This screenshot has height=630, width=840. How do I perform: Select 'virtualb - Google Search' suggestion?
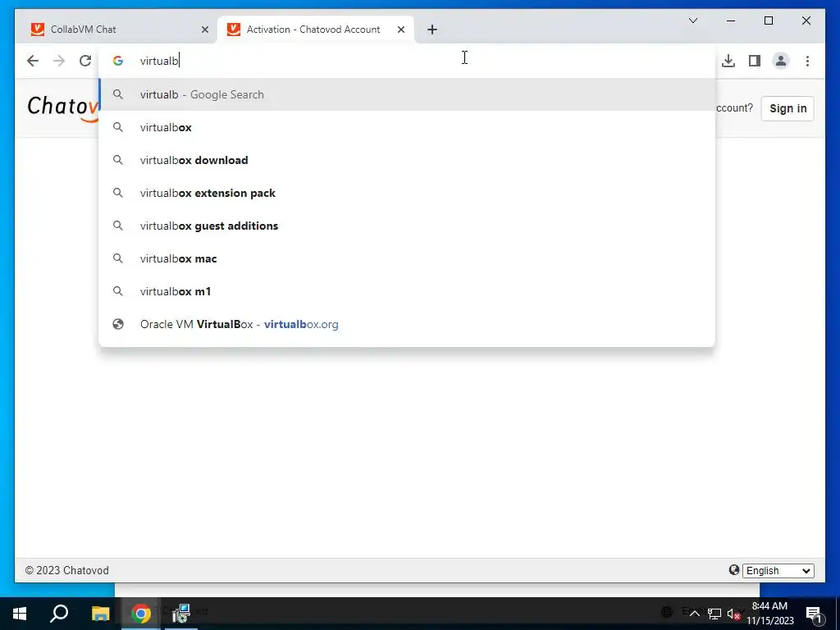point(407,95)
